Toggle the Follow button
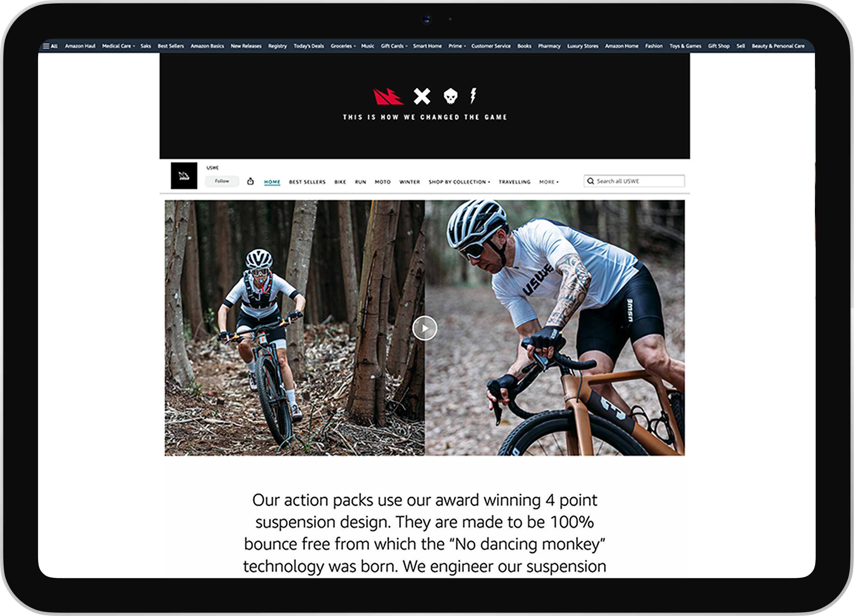The image size is (854, 616). click(x=222, y=181)
